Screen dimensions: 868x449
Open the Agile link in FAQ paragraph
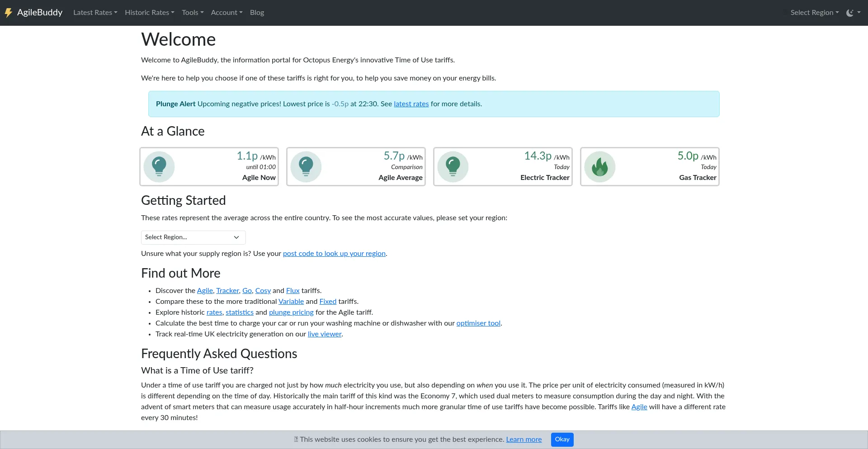click(639, 407)
